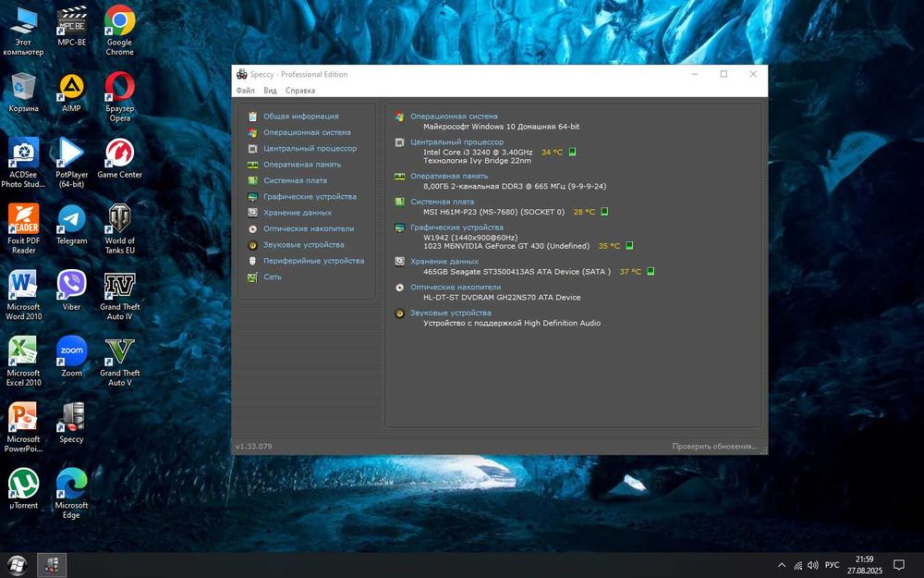Open the Вид menu in Speccy

pos(270,91)
